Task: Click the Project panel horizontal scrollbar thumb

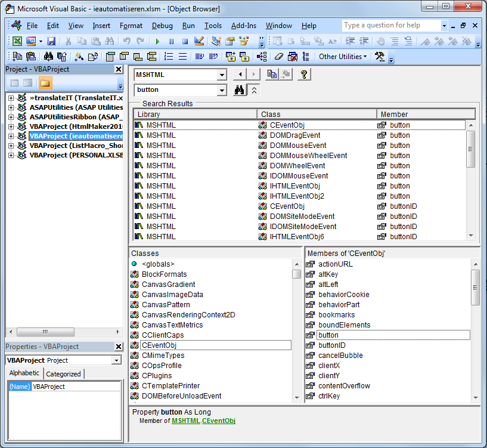Action: 45,332
